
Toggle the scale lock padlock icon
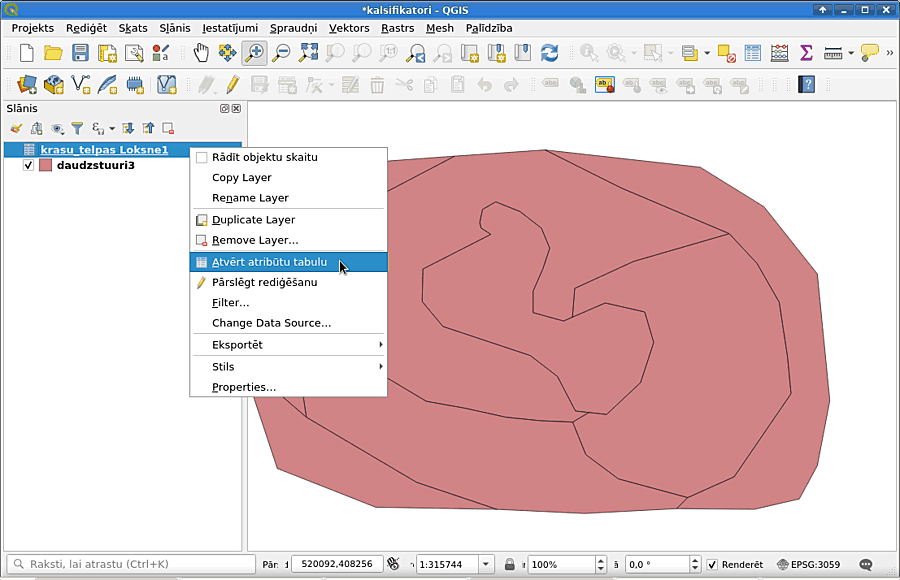click(x=509, y=564)
